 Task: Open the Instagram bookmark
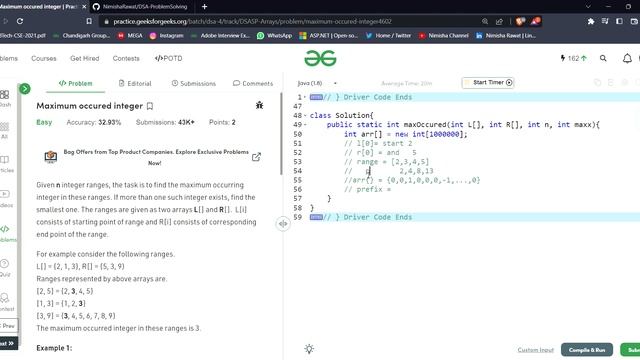pos(167,36)
